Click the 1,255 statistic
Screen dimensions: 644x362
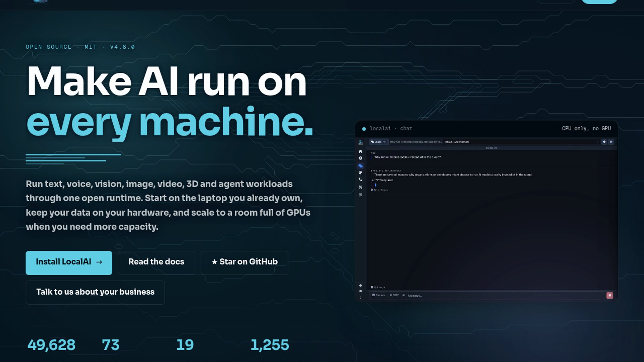pyautogui.click(x=270, y=345)
